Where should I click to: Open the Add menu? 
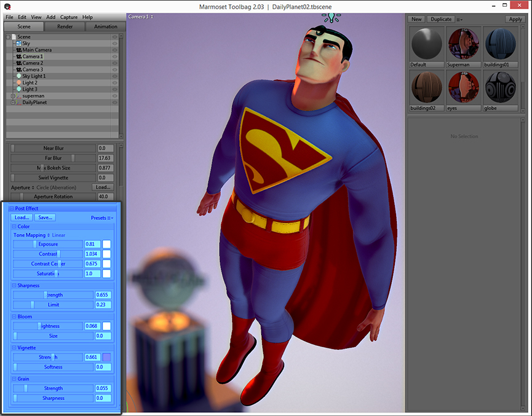click(51, 17)
